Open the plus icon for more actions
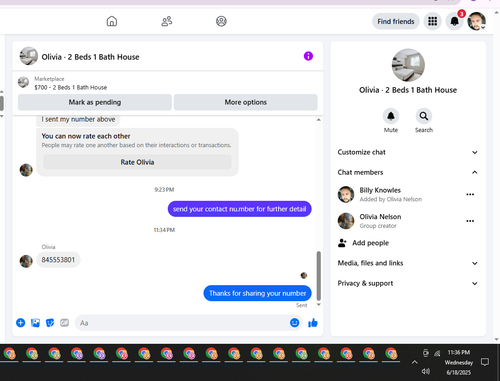 [21, 323]
